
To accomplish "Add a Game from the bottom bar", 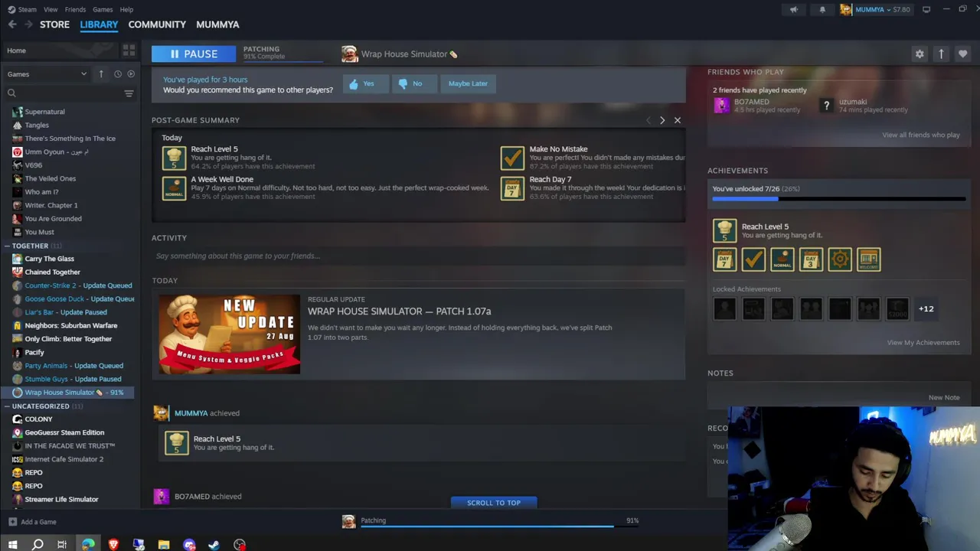I will click(x=32, y=522).
